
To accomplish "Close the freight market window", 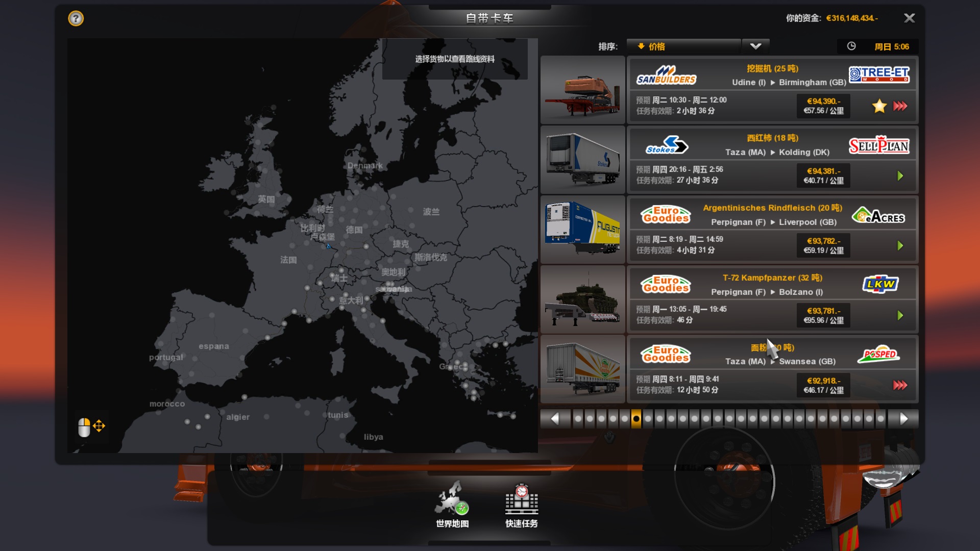I will coord(909,18).
